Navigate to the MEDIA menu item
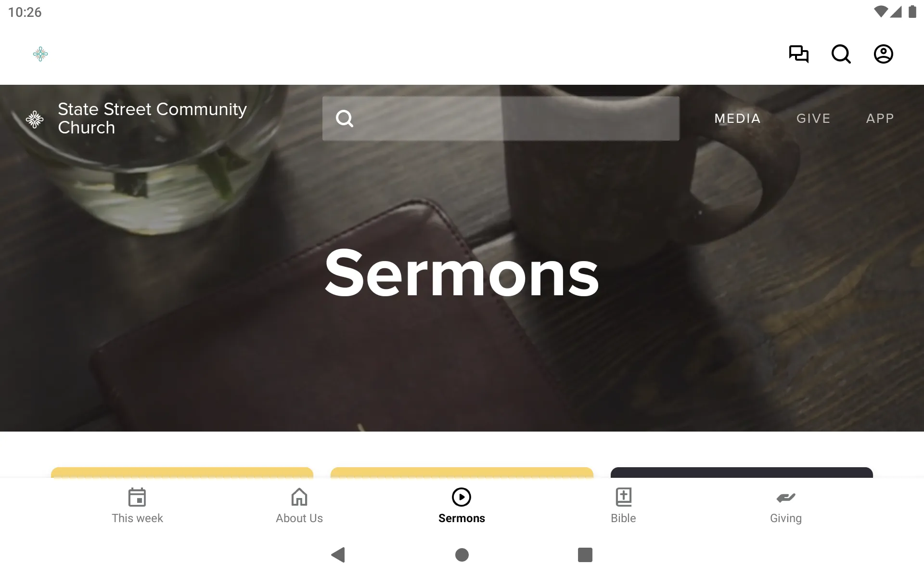Screen dimensions: 924x578 (737, 118)
